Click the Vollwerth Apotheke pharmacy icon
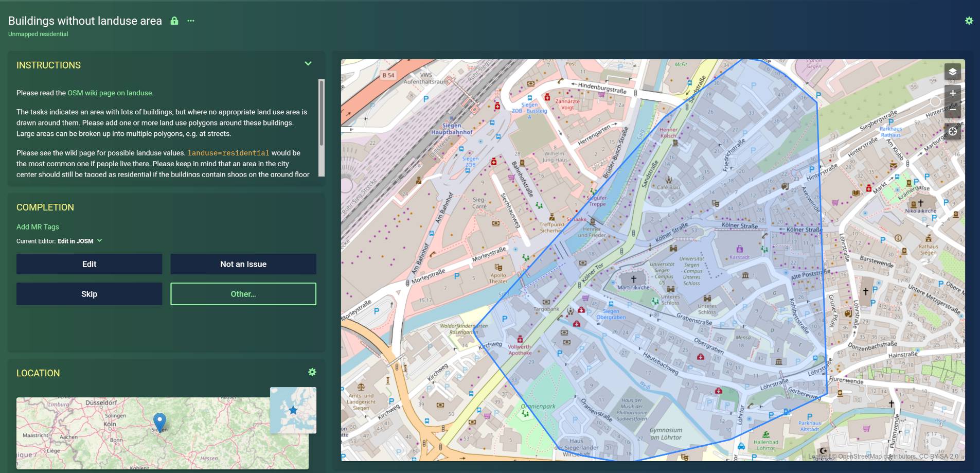980x473 pixels. click(x=520, y=339)
